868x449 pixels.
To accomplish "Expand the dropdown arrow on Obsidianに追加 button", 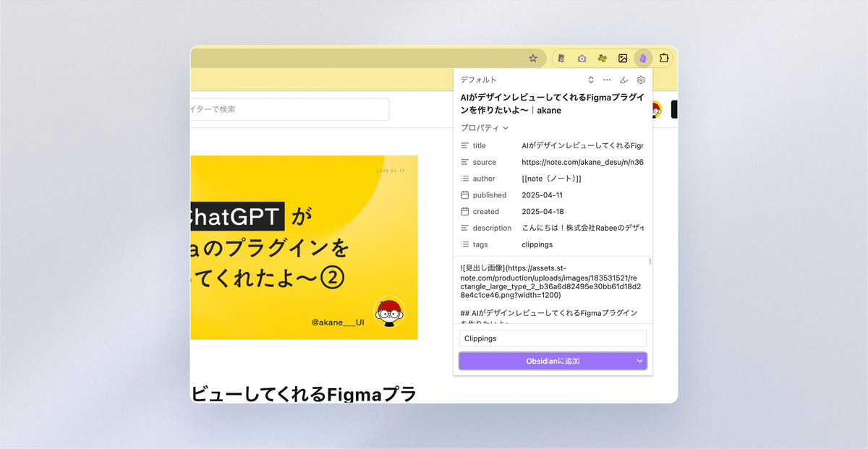I will tap(637, 360).
